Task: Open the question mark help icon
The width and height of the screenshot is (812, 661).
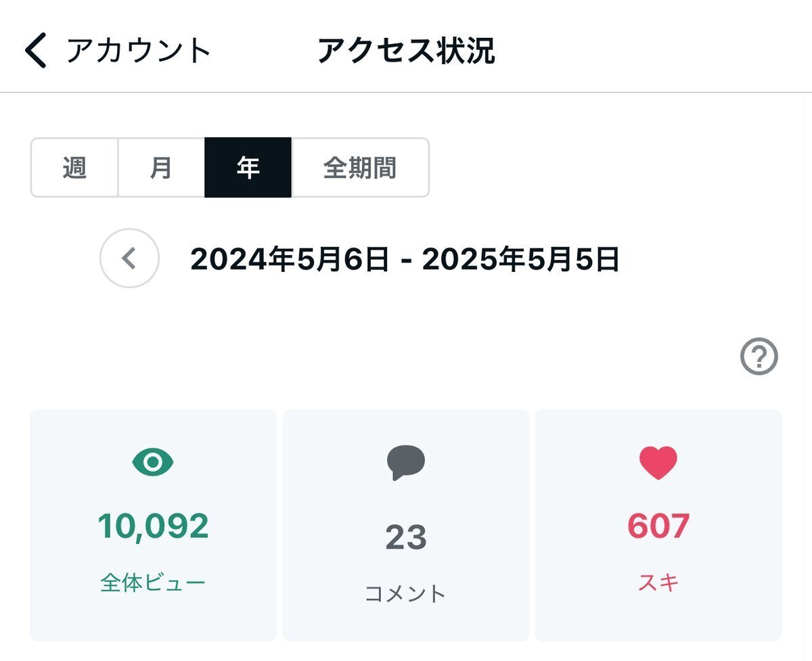Action: click(759, 357)
